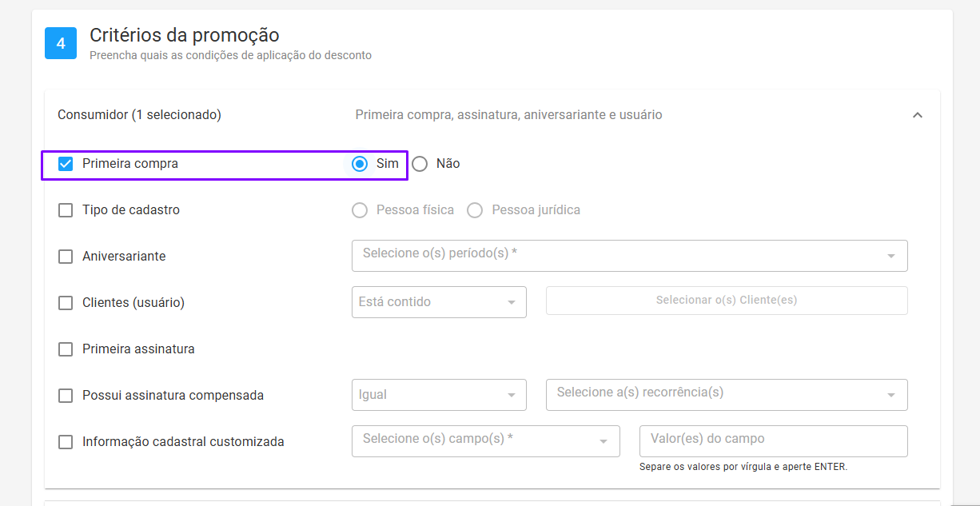Enable the Tipo de cadastro checkbox
The image size is (980, 506).
click(66, 210)
